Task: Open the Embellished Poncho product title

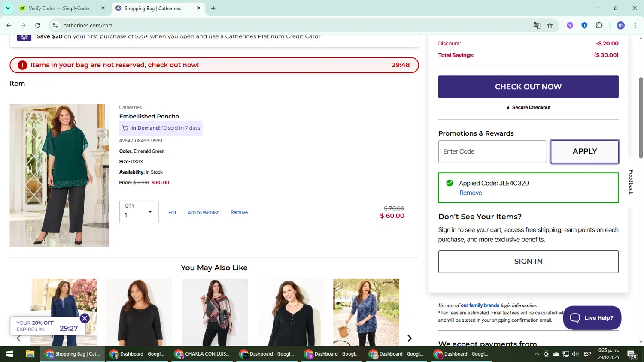Action: [x=149, y=116]
